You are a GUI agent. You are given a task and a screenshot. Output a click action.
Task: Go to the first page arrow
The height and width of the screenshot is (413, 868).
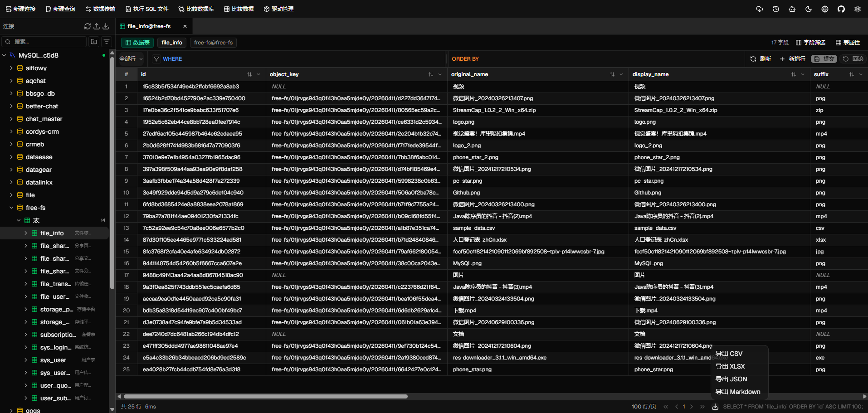[666, 407]
